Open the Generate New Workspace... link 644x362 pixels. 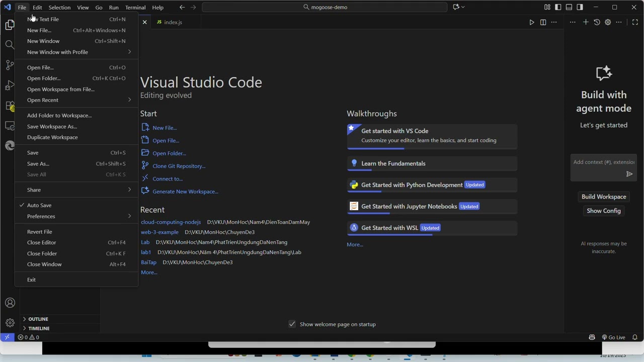(x=185, y=192)
